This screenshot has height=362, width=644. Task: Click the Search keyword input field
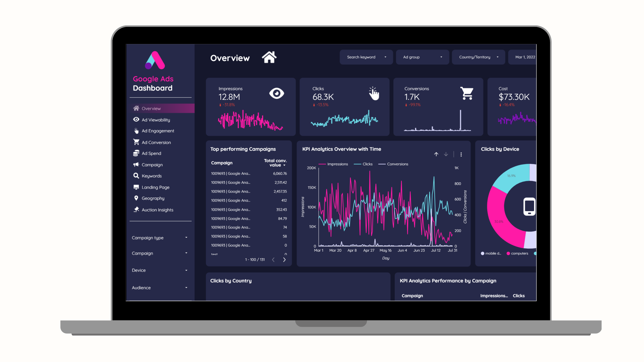[x=365, y=57]
